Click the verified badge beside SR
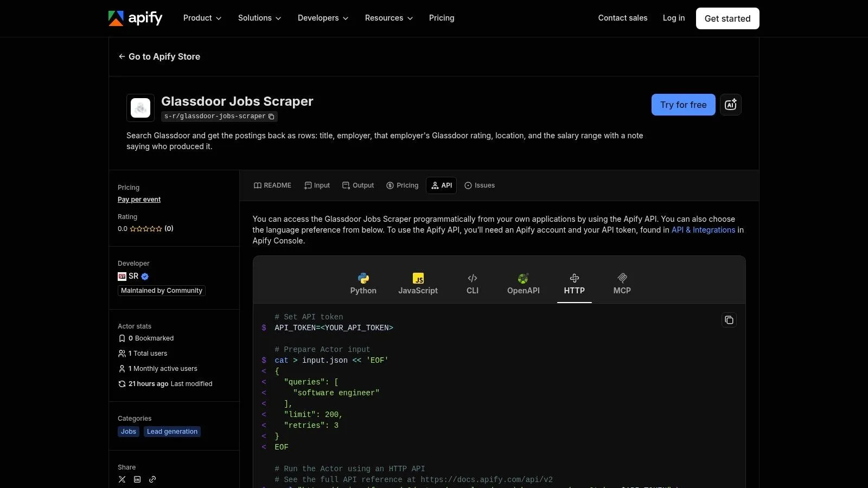This screenshot has width=868, height=488. click(145, 277)
